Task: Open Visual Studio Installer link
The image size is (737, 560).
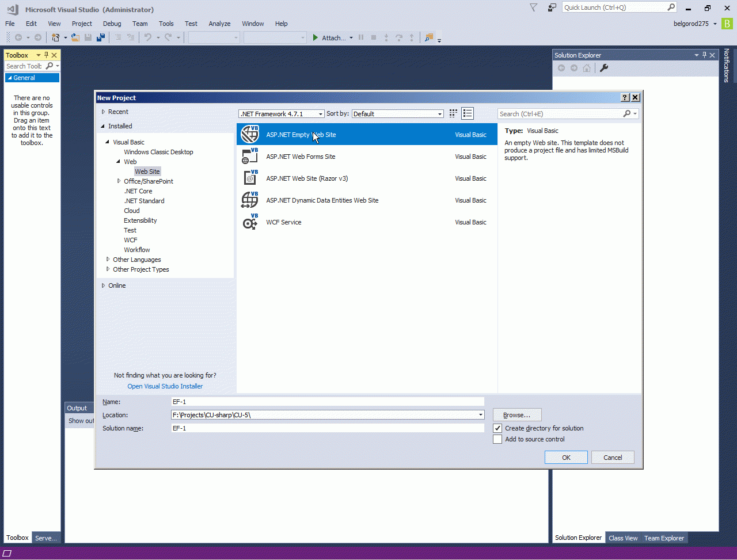Action: coord(165,386)
